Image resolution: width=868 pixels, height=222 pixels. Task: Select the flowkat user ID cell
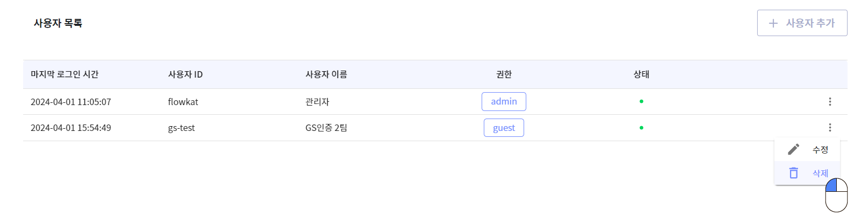183,102
